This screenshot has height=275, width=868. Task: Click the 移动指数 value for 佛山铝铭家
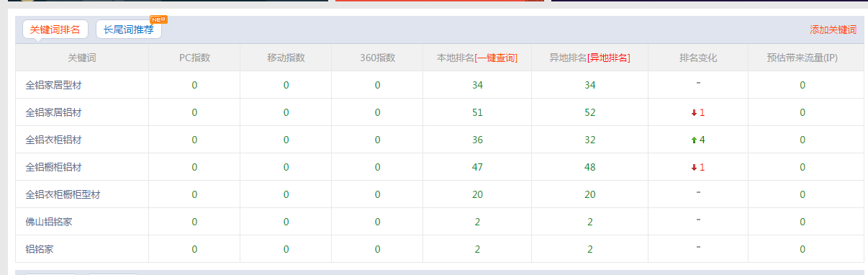tap(286, 222)
